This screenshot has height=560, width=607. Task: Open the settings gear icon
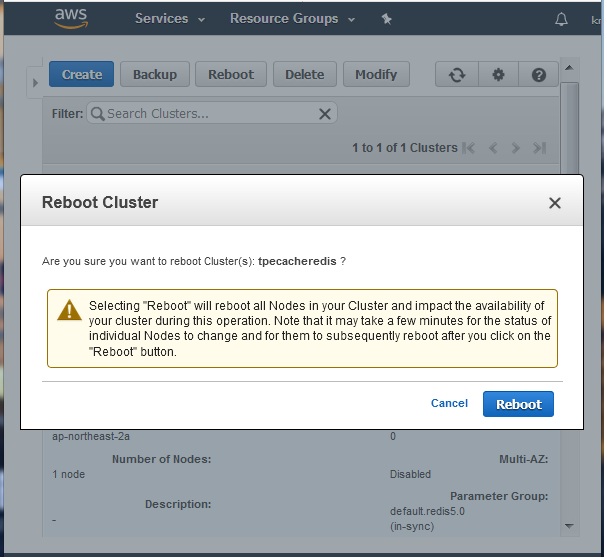tap(498, 74)
